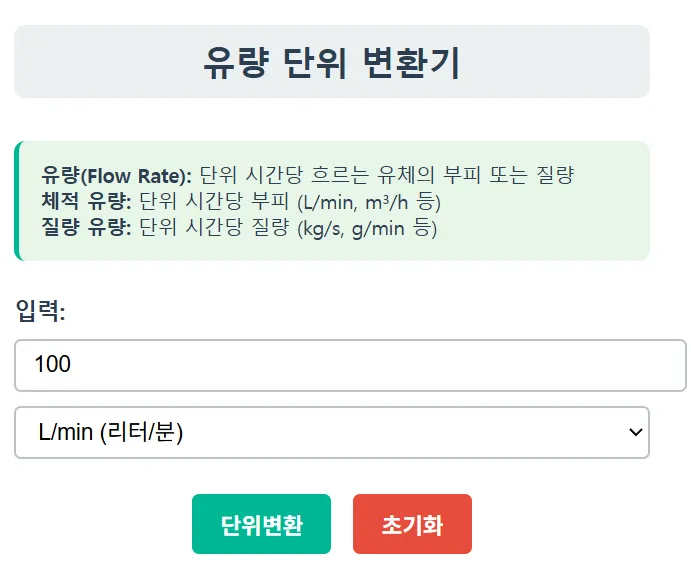Click the bold 유량(Flow Rate): term
This screenshot has width=691, height=575.
click(x=118, y=176)
